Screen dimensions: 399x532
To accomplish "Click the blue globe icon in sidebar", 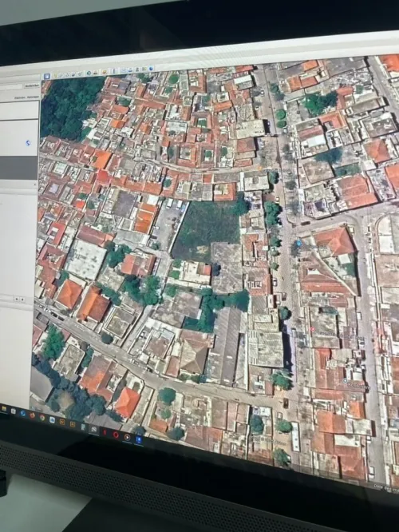I will [x=28, y=143].
